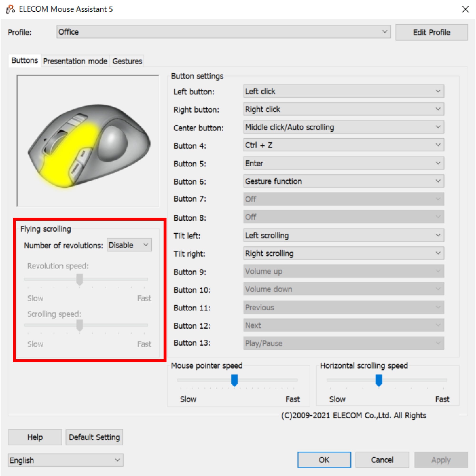Image resolution: width=476 pixels, height=476 pixels.
Task: Click the ELECOM Mouse Assistant title bar icon
Action: (10, 9)
